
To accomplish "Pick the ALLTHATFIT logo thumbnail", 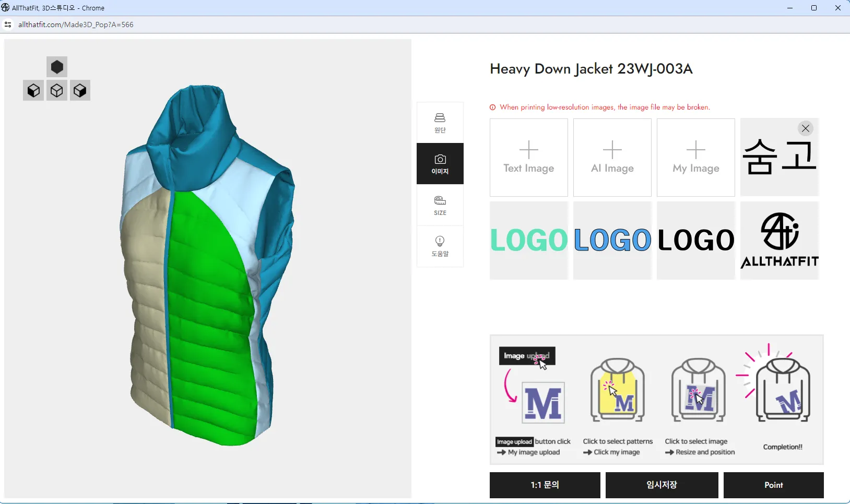I will pos(779,241).
